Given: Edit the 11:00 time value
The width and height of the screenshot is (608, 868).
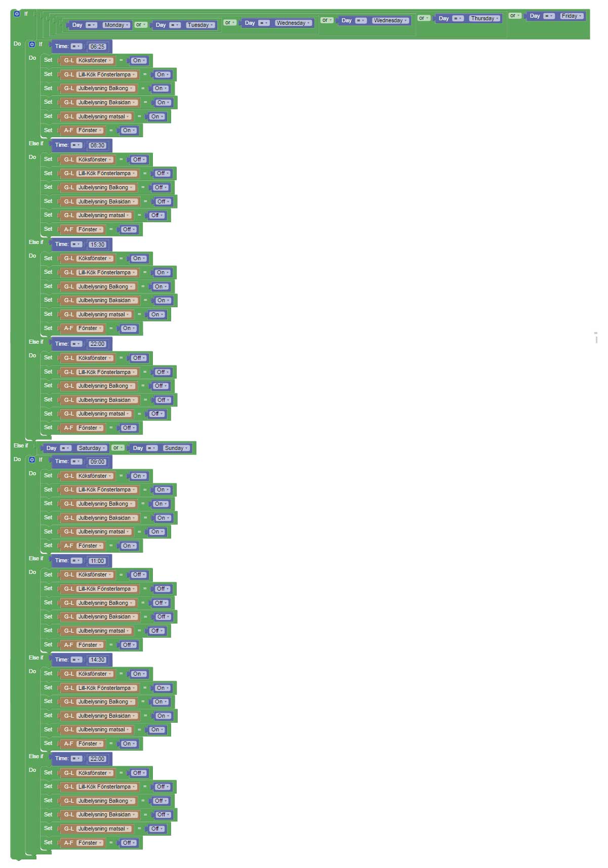Looking at the screenshot, I should pos(97,561).
